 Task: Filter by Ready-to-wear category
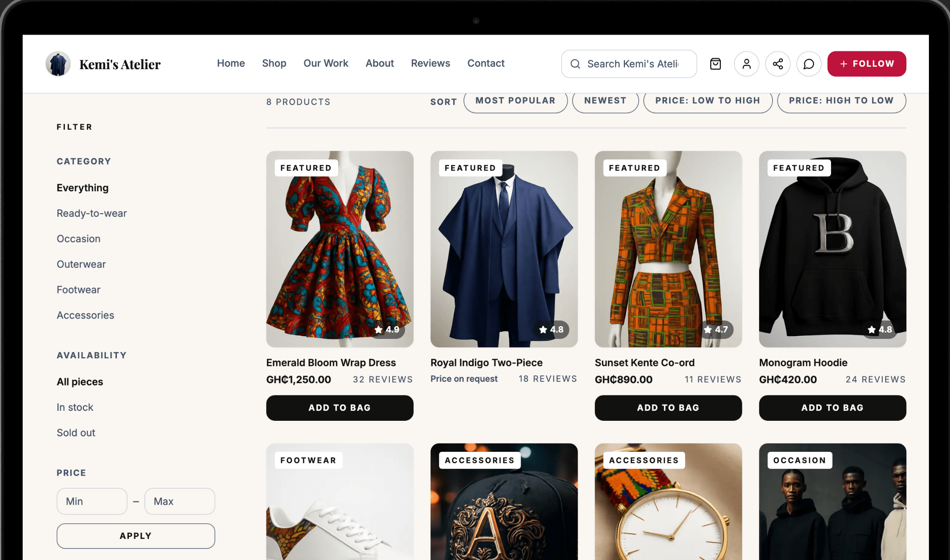91,213
